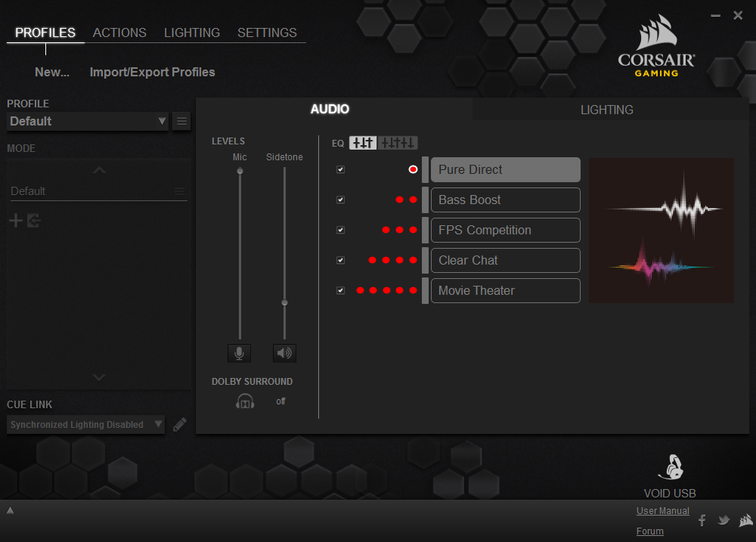The image size is (756, 542).
Task: Click the down chevron in mode list
Action: [99, 377]
